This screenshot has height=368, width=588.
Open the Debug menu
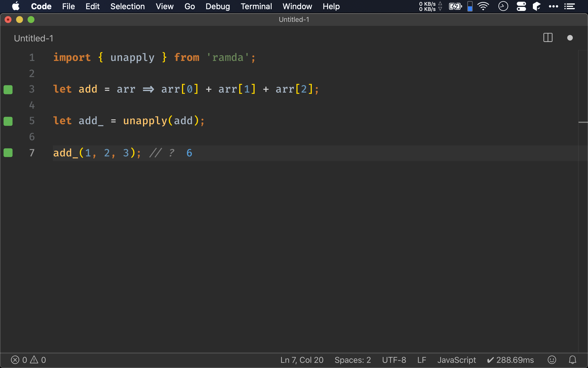pos(218,6)
